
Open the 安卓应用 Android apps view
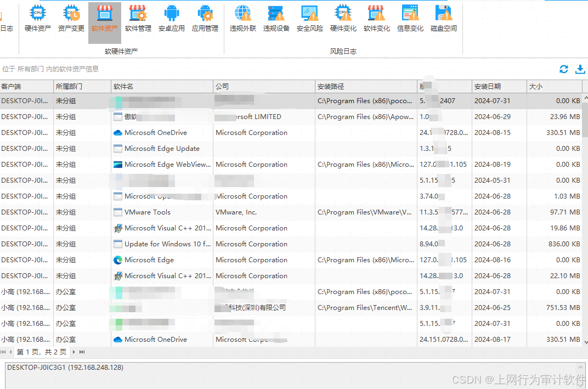pos(171,18)
